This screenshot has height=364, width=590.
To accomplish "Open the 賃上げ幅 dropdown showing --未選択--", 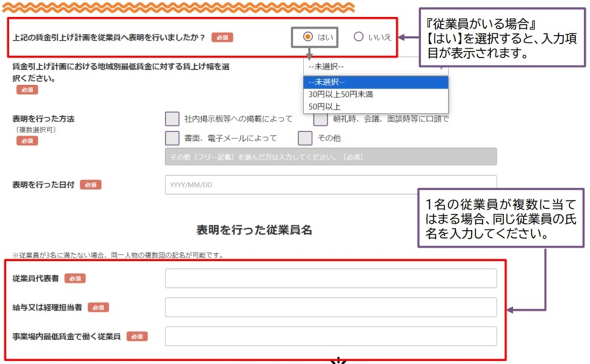I will [375, 66].
